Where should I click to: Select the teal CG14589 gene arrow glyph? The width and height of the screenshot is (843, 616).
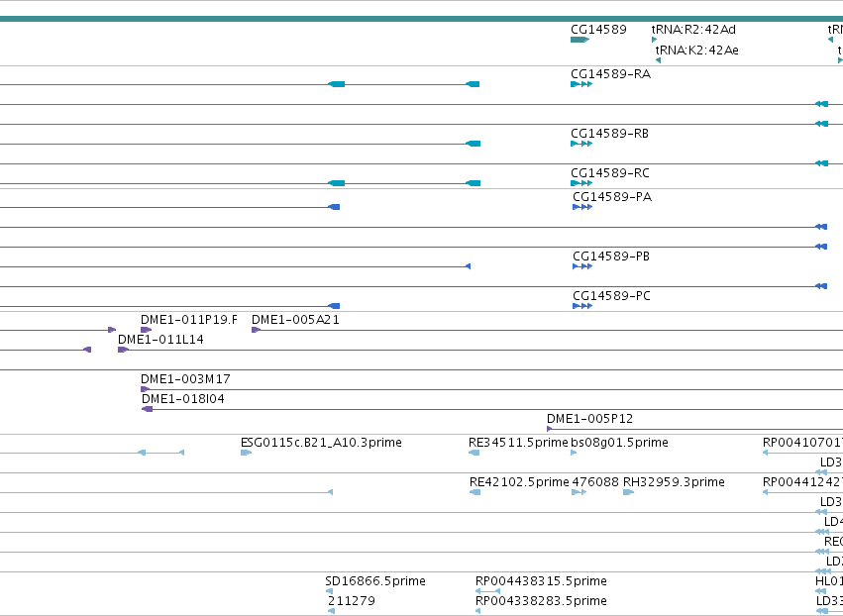pyautogui.click(x=580, y=40)
